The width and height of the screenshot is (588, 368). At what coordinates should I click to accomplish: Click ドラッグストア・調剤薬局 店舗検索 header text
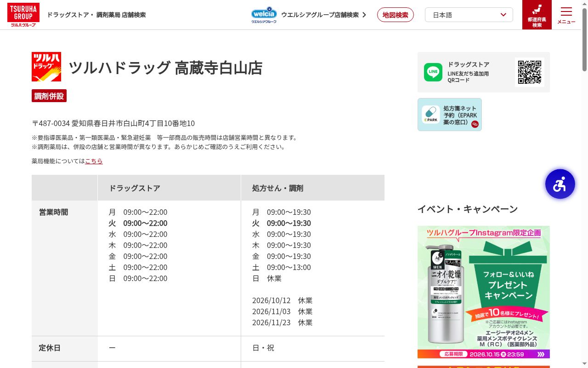96,15
